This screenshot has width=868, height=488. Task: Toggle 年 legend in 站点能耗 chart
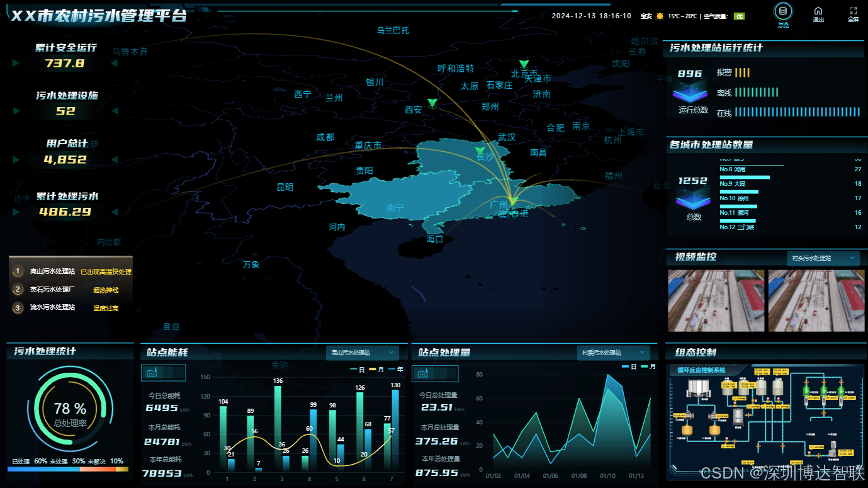(396, 370)
